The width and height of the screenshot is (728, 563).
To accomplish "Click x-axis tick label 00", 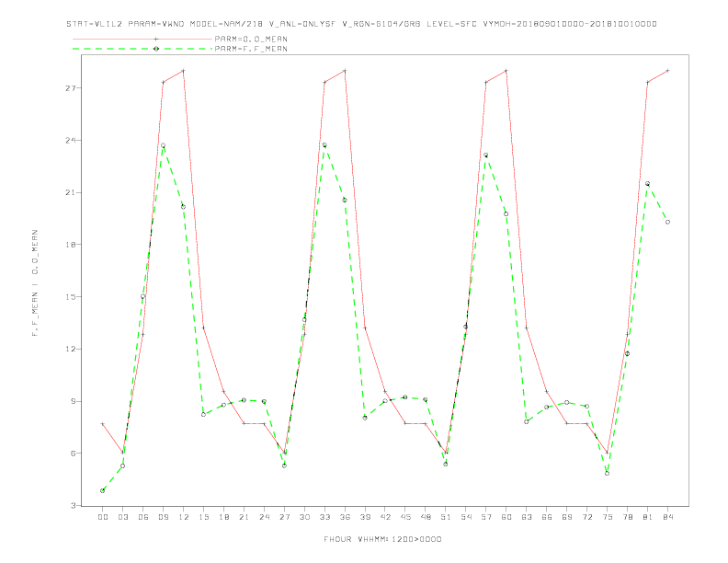I will pos(103,517).
